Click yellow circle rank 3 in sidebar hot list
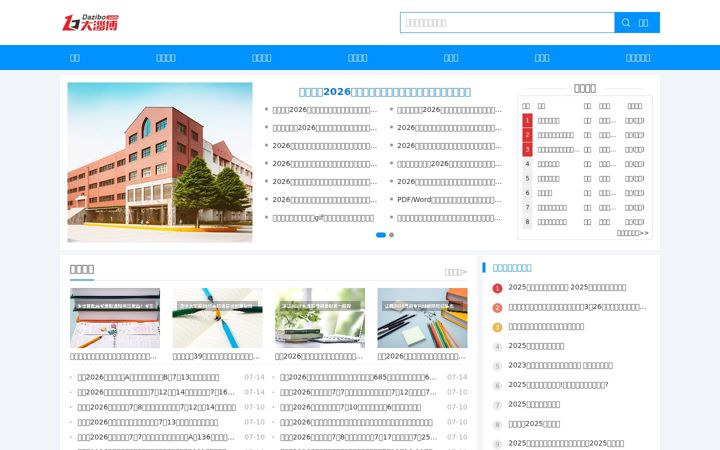Image resolution: width=720 pixels, height=450 pixels. (x=497, y=327)
